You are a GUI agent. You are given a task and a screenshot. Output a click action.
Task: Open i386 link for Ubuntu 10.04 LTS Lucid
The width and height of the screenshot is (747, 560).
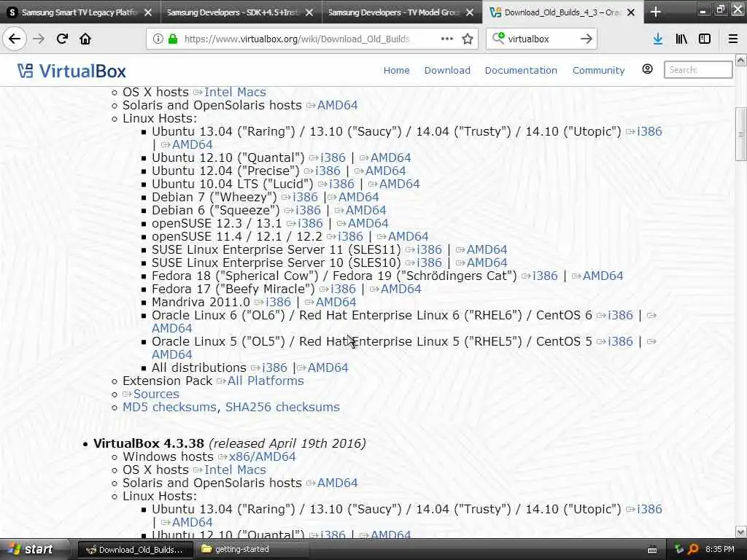click(x=341, y=184)
